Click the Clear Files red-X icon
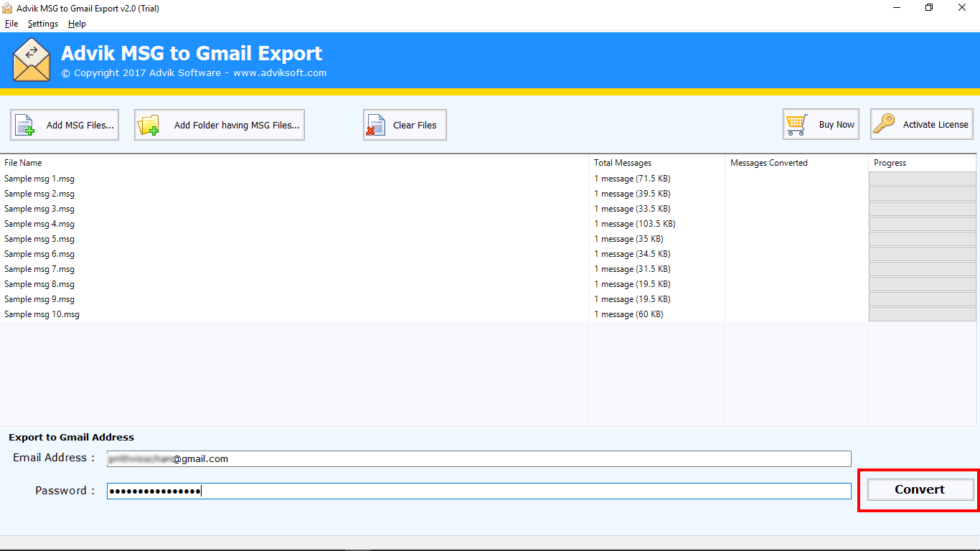 pos(376,126)
